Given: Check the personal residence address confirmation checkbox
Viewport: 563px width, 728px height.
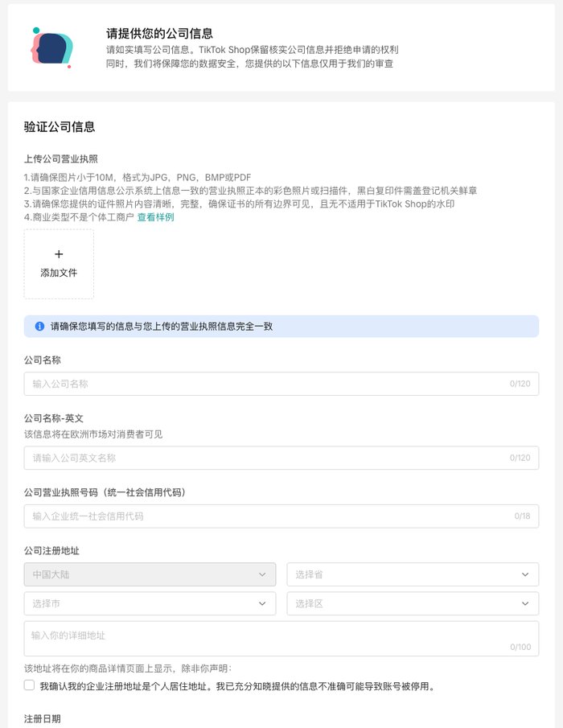Looking at the screenshot, I should (29, 685).
